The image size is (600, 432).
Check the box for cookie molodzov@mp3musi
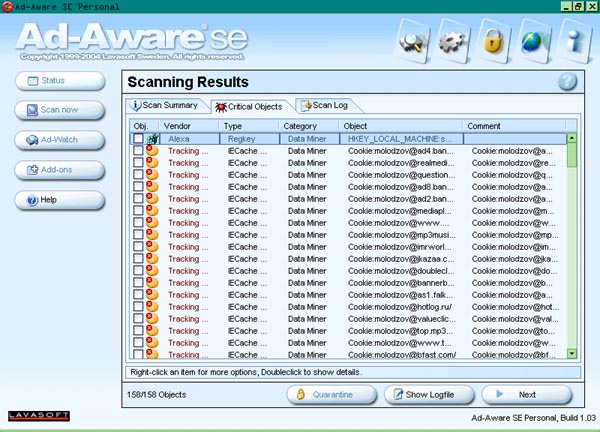point(138,235)
